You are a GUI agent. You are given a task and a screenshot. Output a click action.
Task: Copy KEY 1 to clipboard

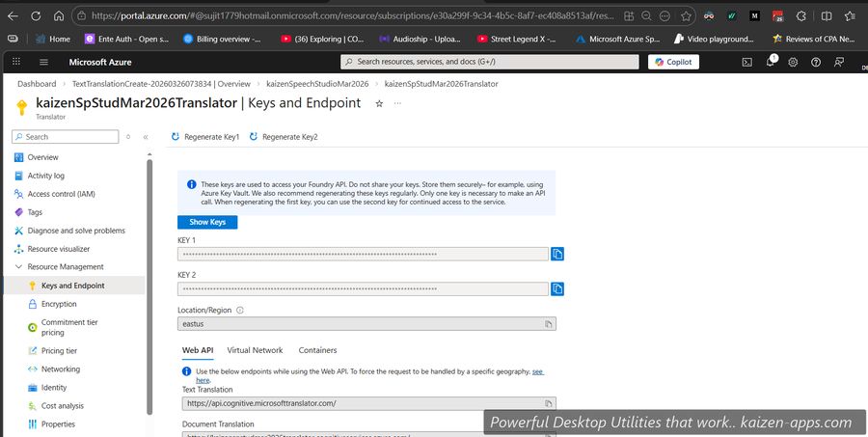coord(556,255)
